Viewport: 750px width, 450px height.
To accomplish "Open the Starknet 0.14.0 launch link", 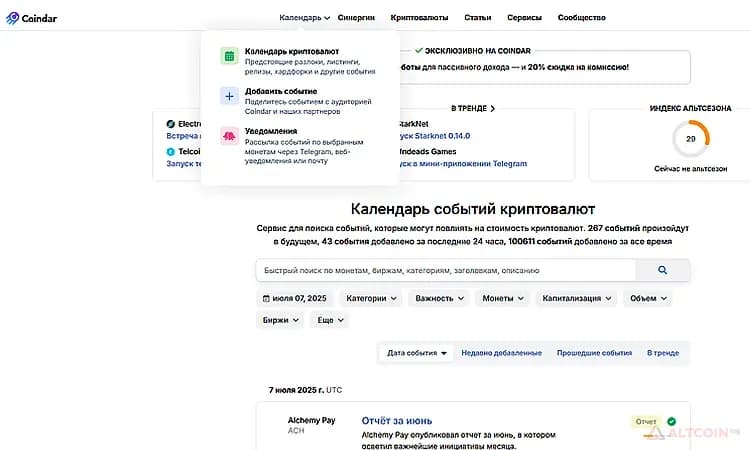I will coord(434,136).
